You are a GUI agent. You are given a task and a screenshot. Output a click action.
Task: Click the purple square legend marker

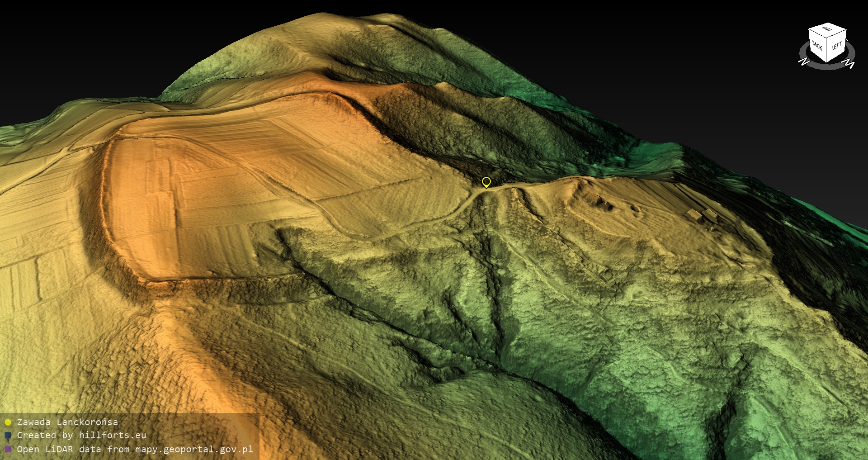point(8,450)
